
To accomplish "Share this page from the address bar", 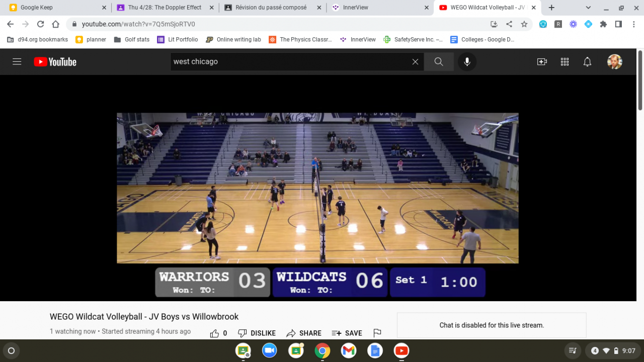I will [509, 24].
